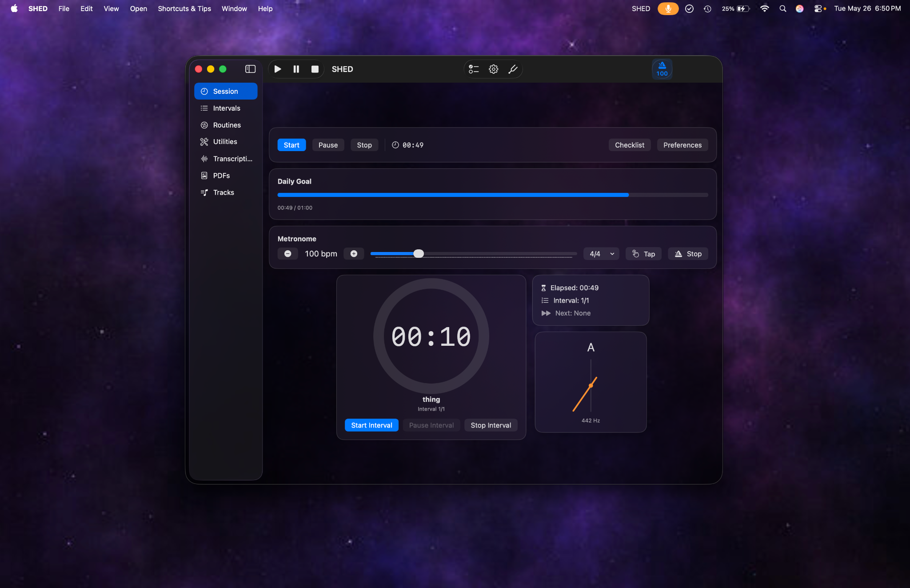This screenshot has width=910, height=588.
Task: Open the Window menu
Action: tap(234, 8)
